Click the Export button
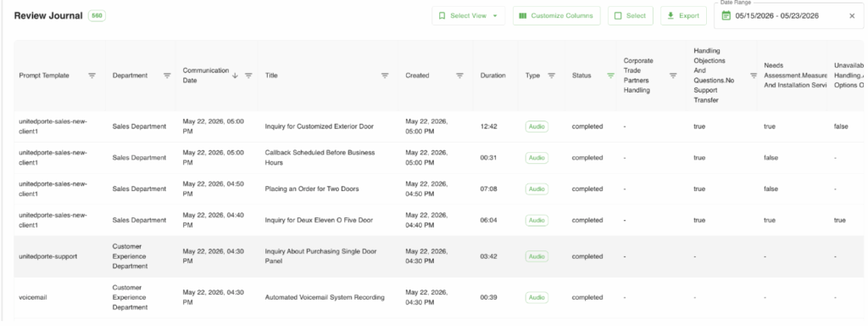Viewport: 868px width, 326px height. point(683,15)
